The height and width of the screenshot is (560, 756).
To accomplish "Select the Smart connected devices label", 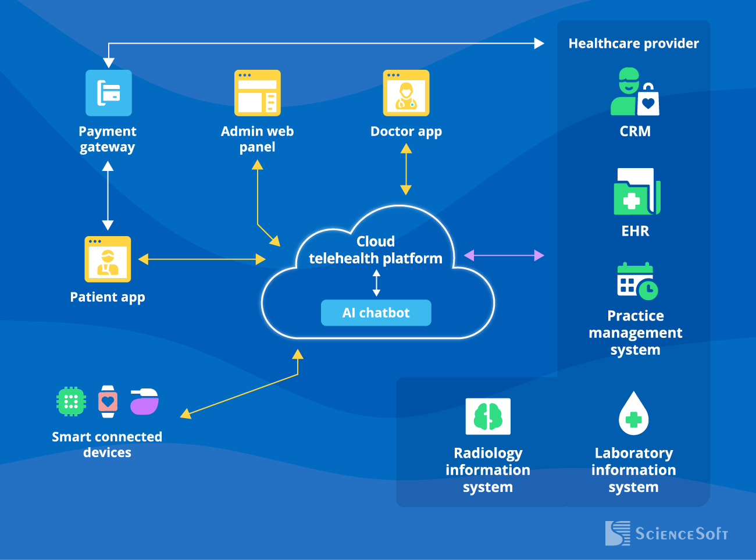I will click(107, 445).
